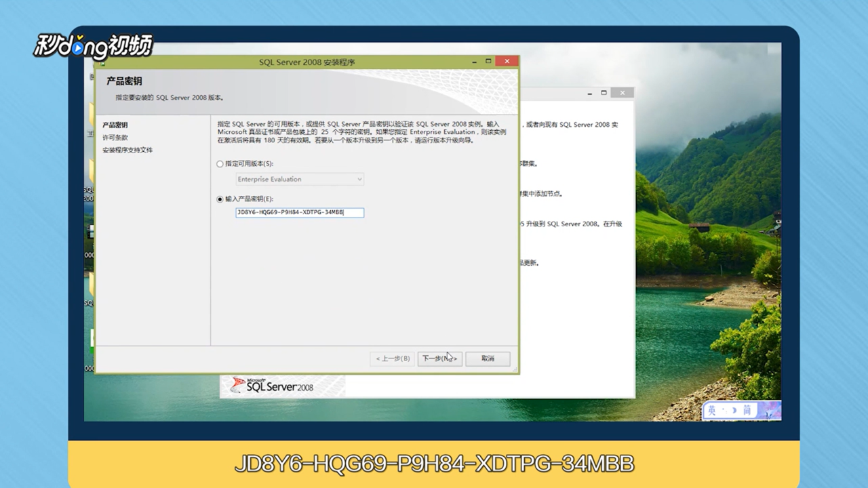The height and width of the screenshot is (488, 868).
Task: Click the 下一步(N) next button
Action: coord(439,359)
